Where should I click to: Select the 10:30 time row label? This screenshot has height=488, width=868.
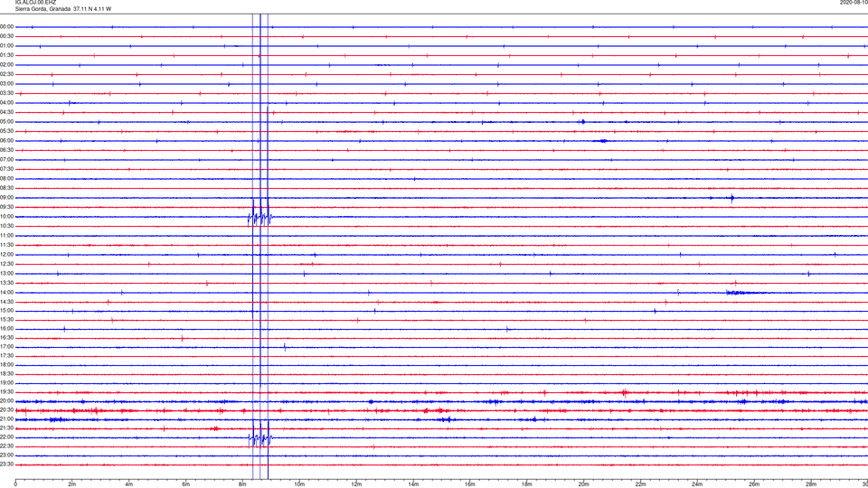[7, 226]
